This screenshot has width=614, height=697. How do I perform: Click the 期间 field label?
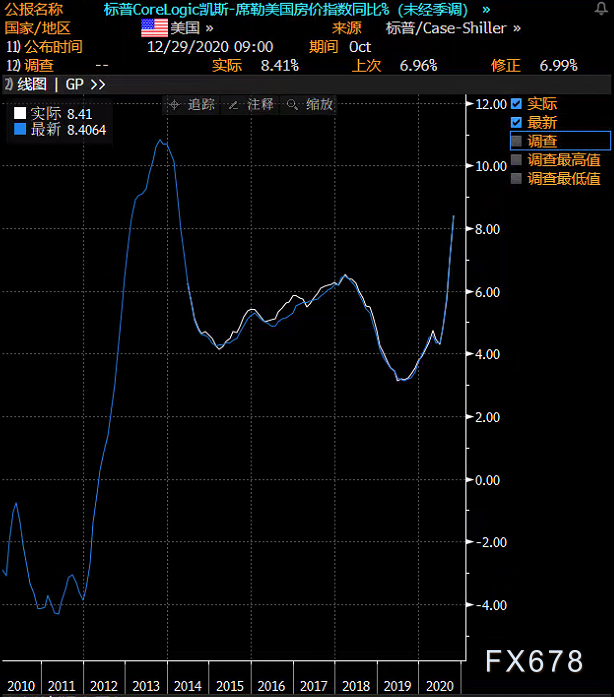click(324, 47)
